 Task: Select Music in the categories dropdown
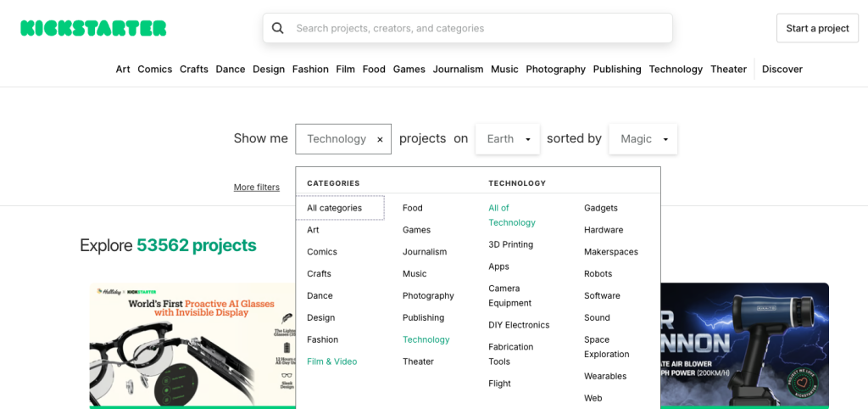tap(415, 274)
